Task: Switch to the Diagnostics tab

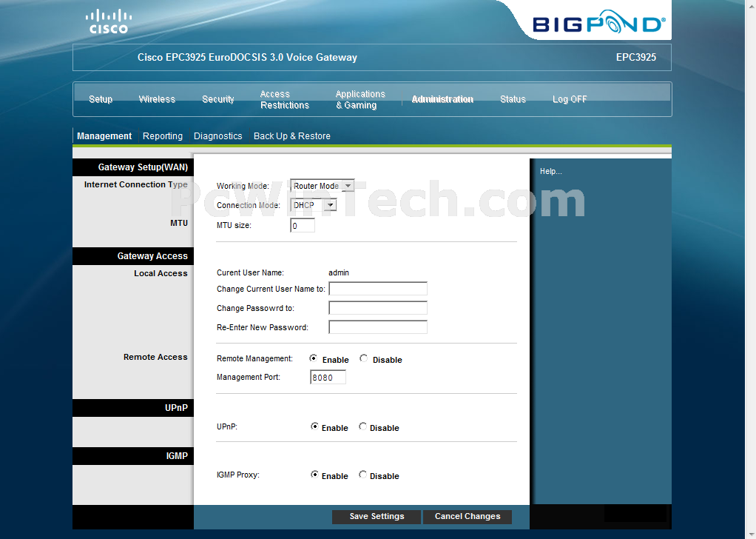Action: click(218, 136)
